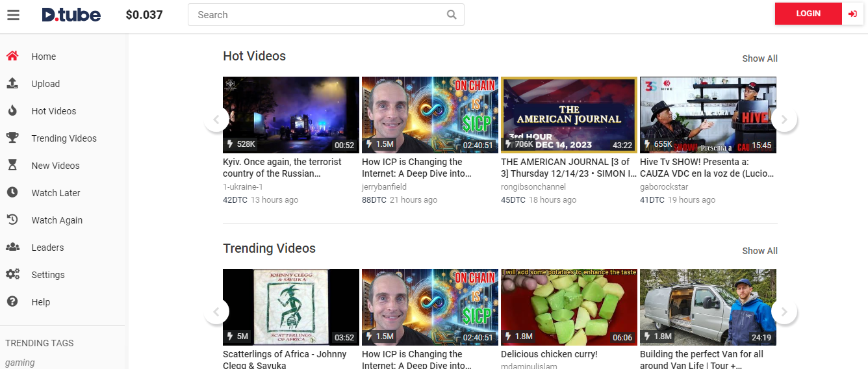Screen dimensions: 868x369
Task: Slide Trending Videos carousel to next
Action: [784, 312]
